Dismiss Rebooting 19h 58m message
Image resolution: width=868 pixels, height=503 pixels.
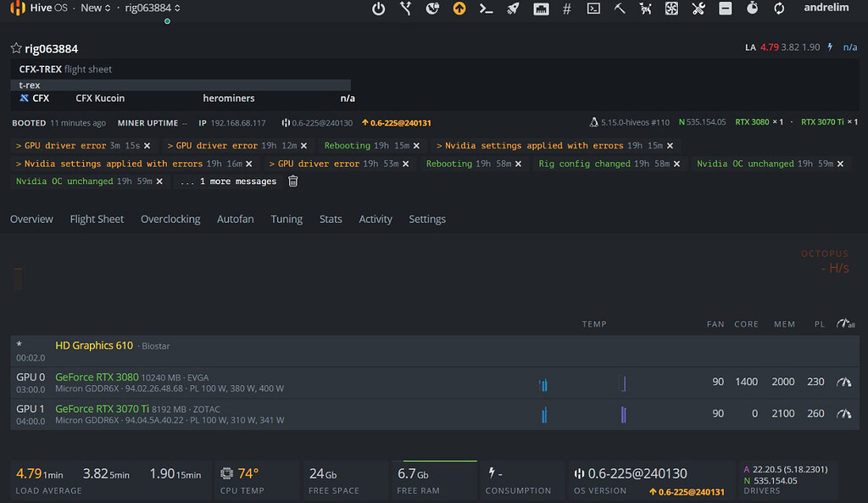(x=518, y=164)
